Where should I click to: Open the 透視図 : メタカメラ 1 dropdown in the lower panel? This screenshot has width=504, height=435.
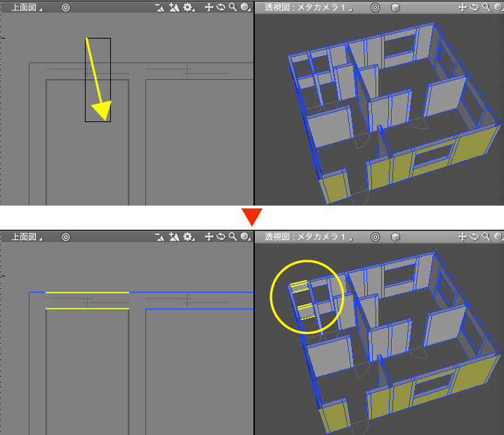click(308, 236)
